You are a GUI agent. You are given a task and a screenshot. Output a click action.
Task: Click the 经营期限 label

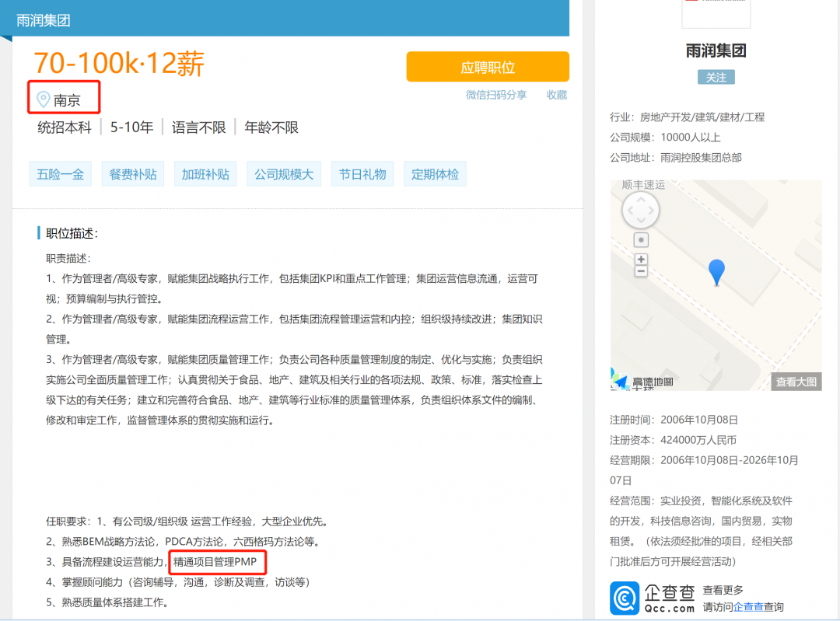pyautogui.click(x=632, y=460)
